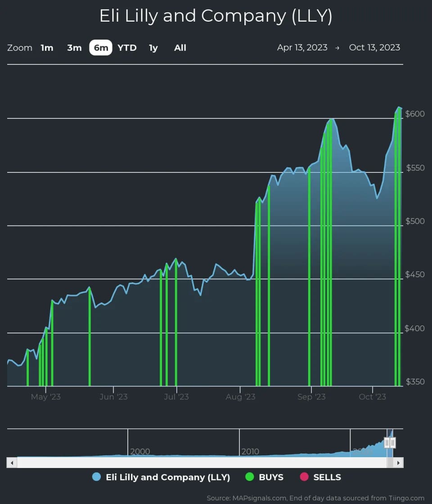This screenshot has height=504, width=432.
Task: Show All price history
Action: (180, 48)
